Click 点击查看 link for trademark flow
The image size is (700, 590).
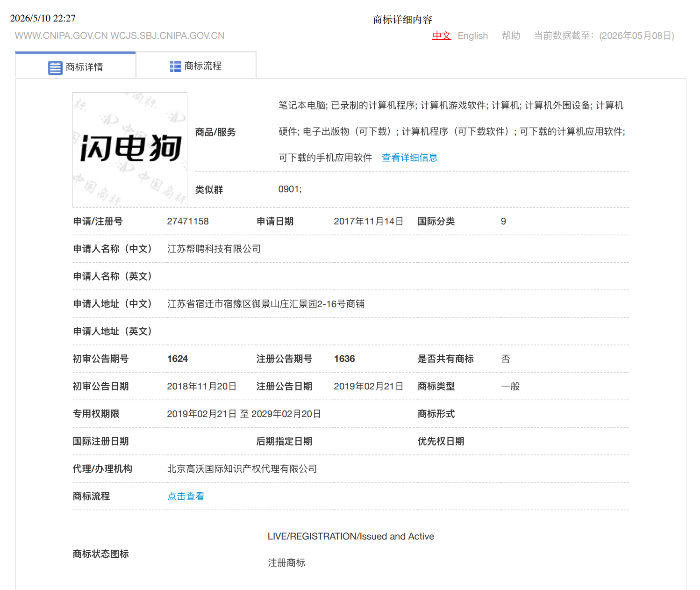[x=186, y=496]
